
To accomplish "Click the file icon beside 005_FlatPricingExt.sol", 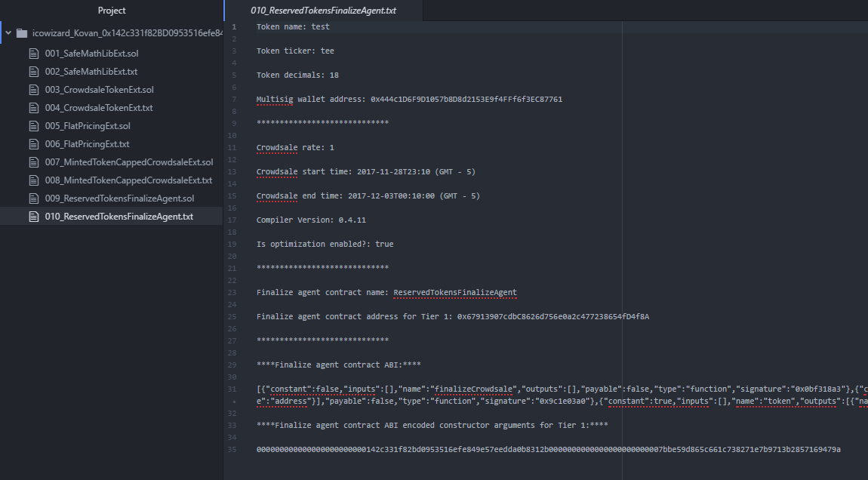I will tap(34, 126).
